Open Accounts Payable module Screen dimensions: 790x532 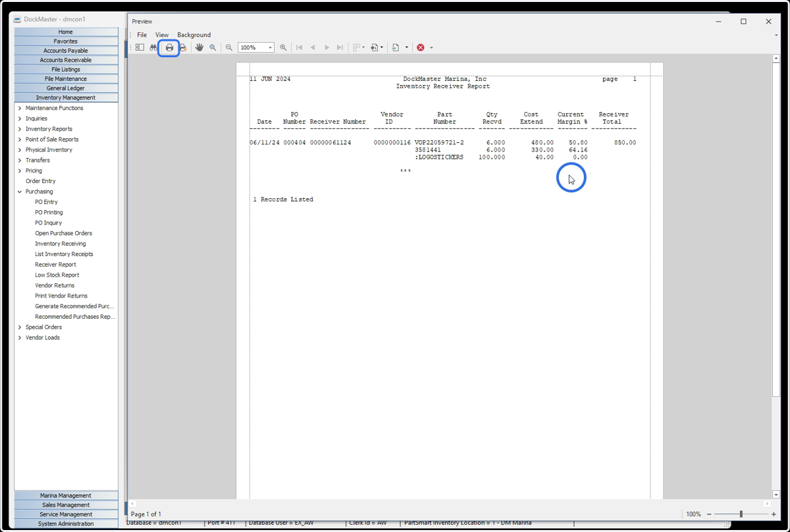(66, 51)
